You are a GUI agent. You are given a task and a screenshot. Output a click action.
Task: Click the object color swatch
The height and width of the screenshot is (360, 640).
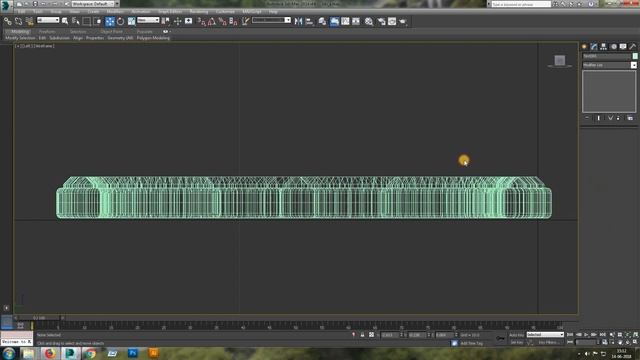click(635, 56)
